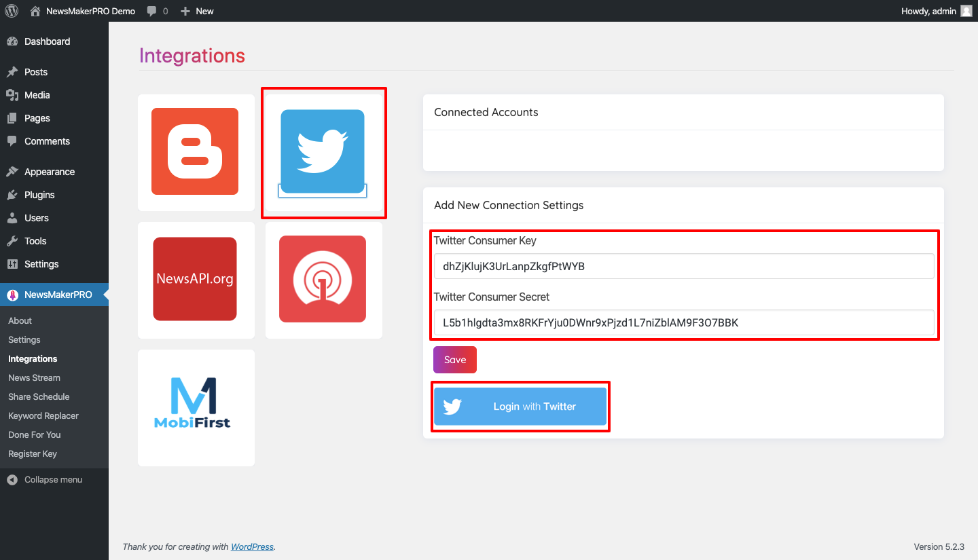Screen dimensions: 978x560
Task: Click the Dashboard gauge icon
Action: tap(12, 41)
